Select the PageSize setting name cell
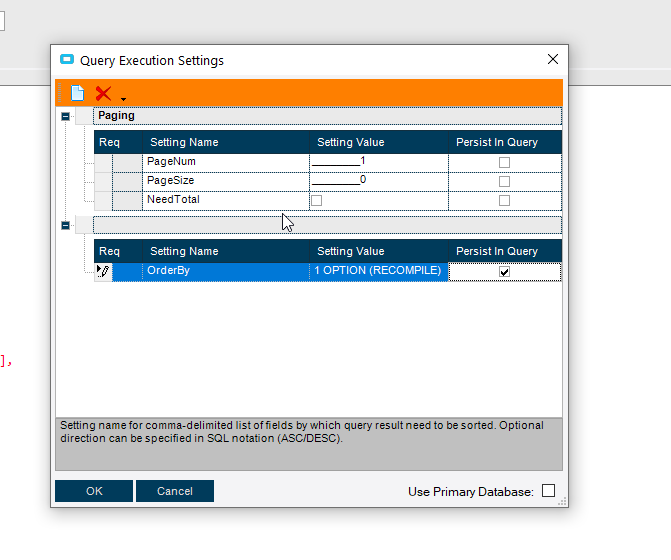The image size is (671, 560). point(226,181)
